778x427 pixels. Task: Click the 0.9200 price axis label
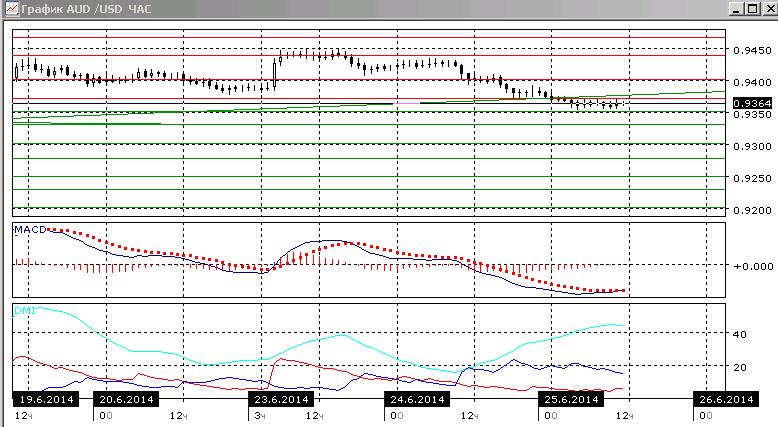(753, 210)
